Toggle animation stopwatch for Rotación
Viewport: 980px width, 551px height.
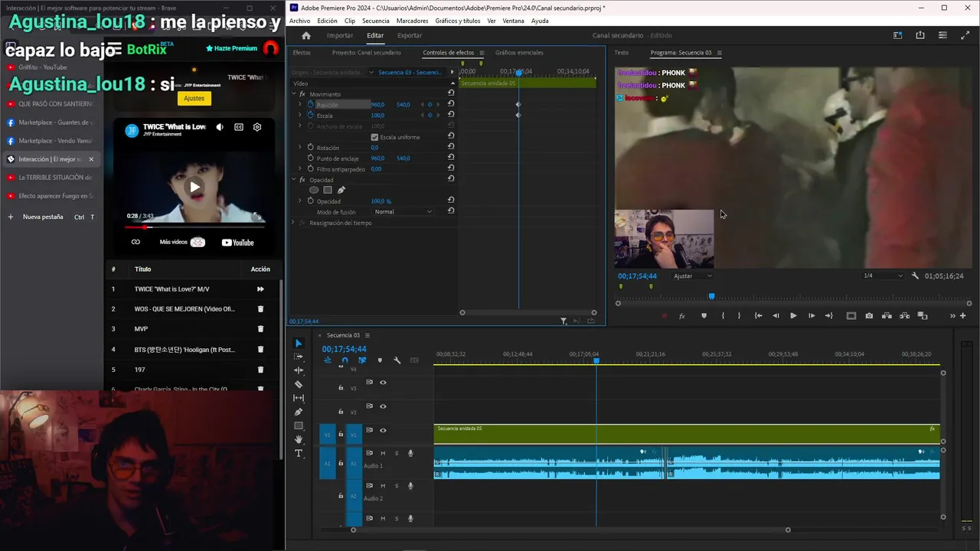[311, 148]
